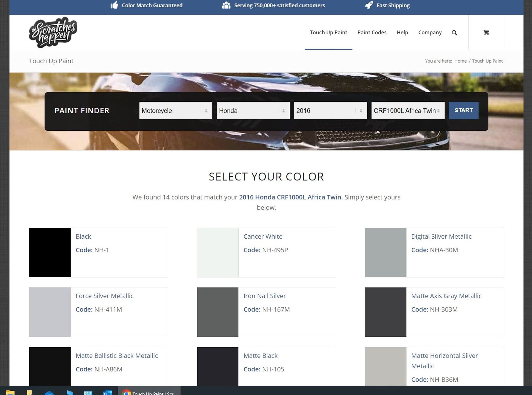Open the shopping cart icon
Image resolution: width=532 pixels, height=395 pixels.
pos(486,32)
